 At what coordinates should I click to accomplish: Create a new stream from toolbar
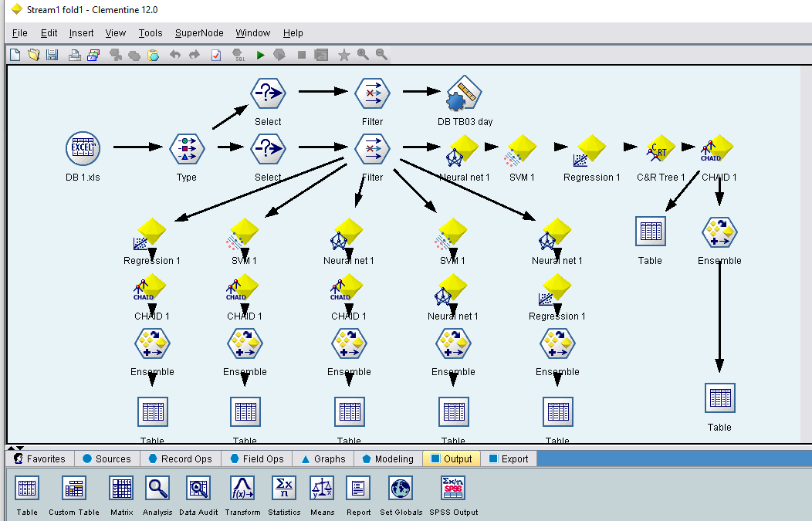tap(15, 54)
